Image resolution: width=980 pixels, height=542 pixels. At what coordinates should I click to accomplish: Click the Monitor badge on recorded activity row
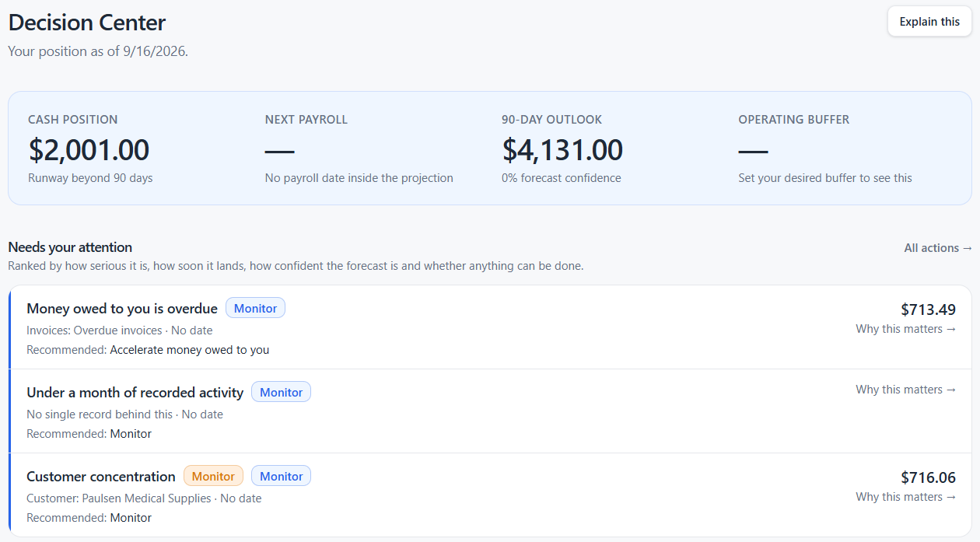(x=281, y=392)
